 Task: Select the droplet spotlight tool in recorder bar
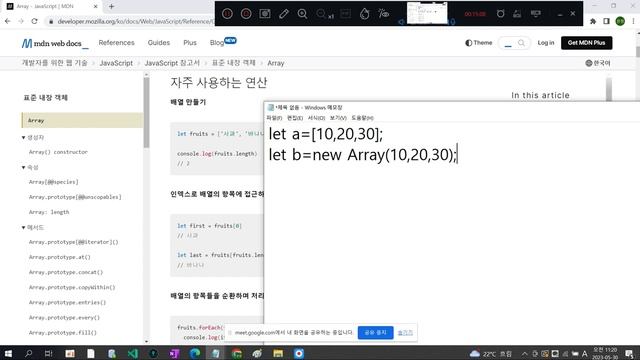364,13
